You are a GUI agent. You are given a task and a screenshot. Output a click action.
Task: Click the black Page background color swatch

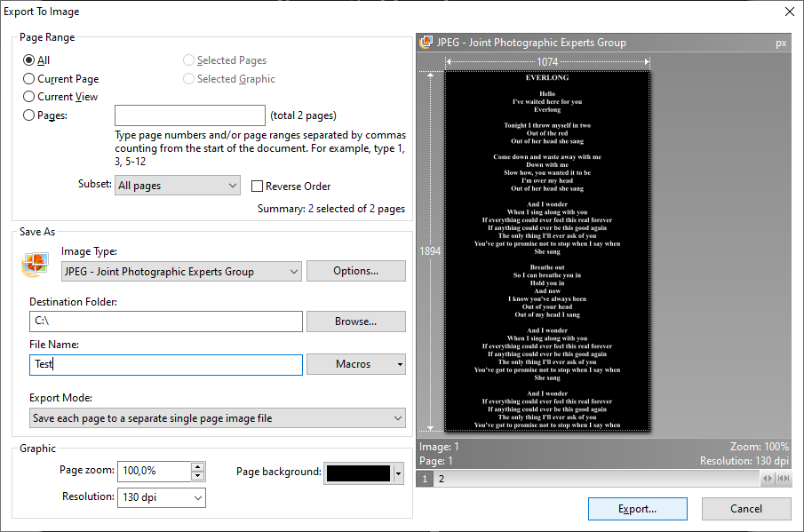pyautogui.click(x=358, y=473)
